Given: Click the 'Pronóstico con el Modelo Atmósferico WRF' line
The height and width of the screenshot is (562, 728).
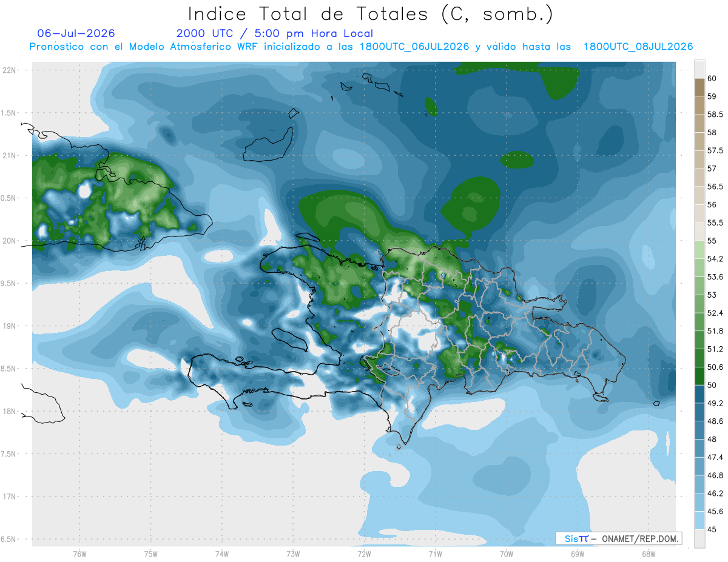Looking at the screenshot, I should point(361,47).
